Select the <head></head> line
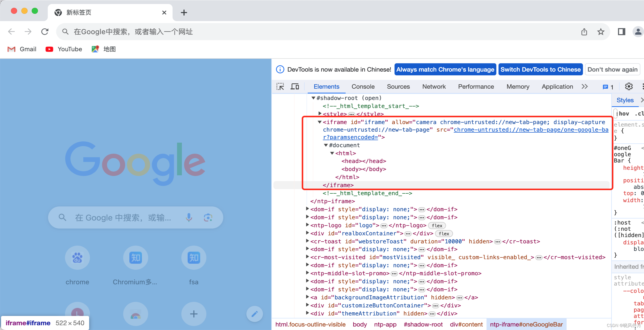Screen dimensions: 644x330 (364, 161)
